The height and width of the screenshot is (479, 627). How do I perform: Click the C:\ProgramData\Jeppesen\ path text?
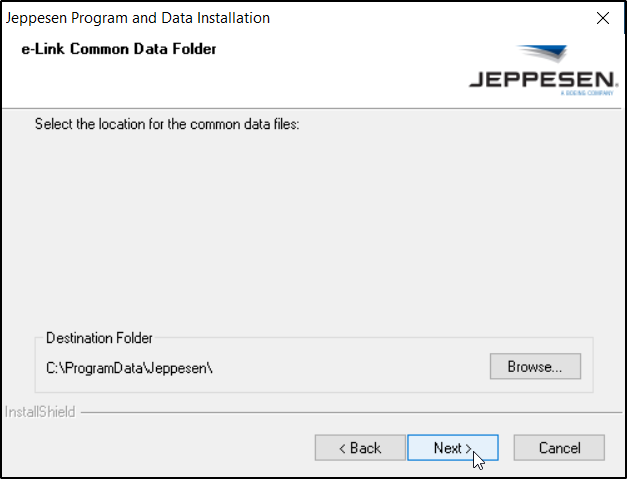pyautogui.click(x=130, y=368)
